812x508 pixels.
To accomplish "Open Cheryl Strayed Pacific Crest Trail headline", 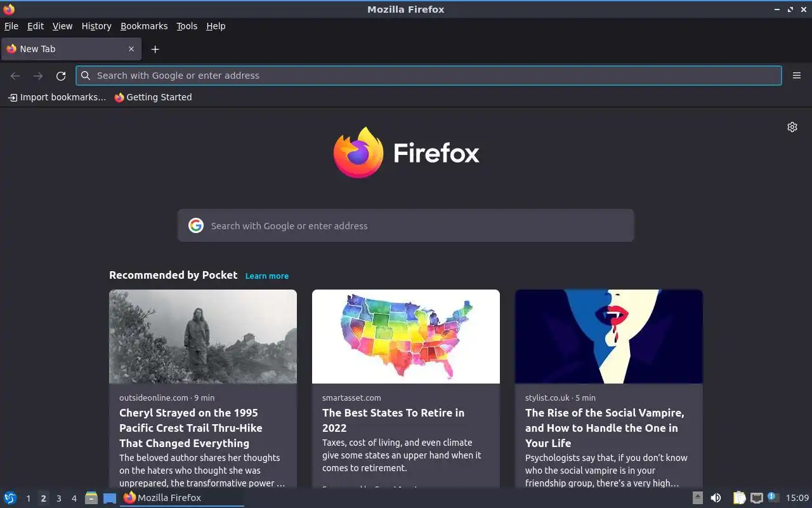I will coord(191,428).
